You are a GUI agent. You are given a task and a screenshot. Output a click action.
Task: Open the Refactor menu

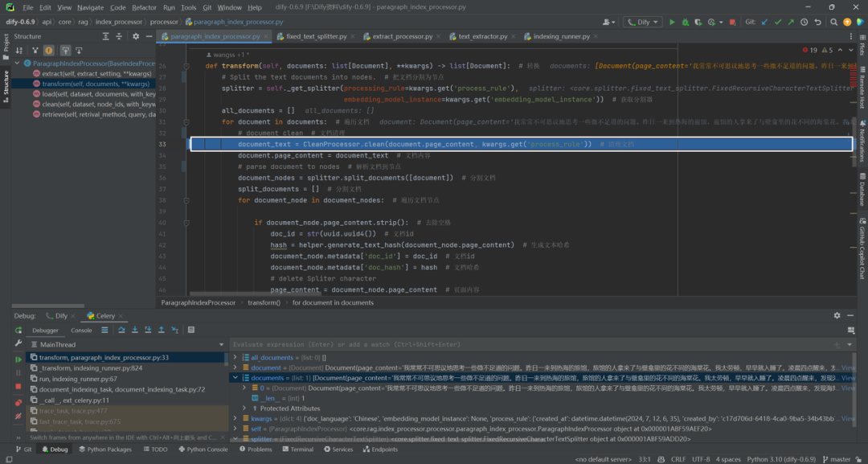click(145, 8)
